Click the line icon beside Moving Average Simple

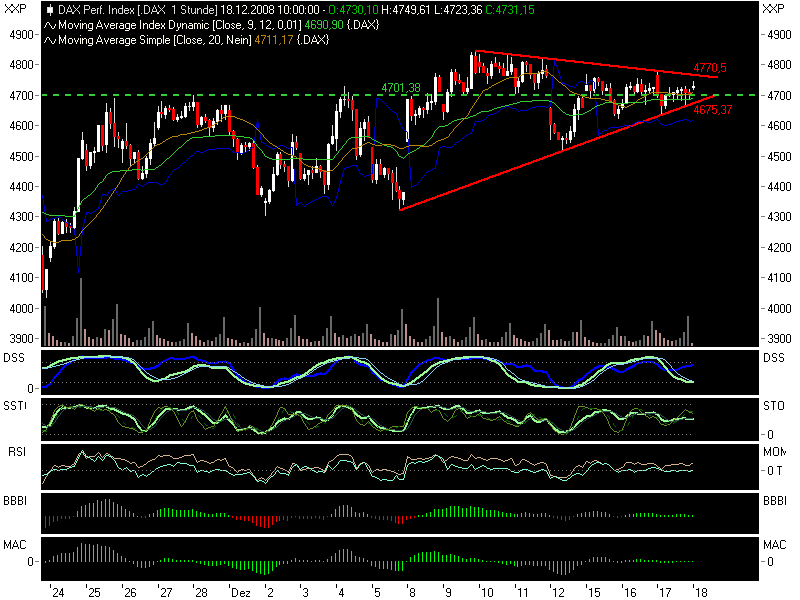point(51,40)
